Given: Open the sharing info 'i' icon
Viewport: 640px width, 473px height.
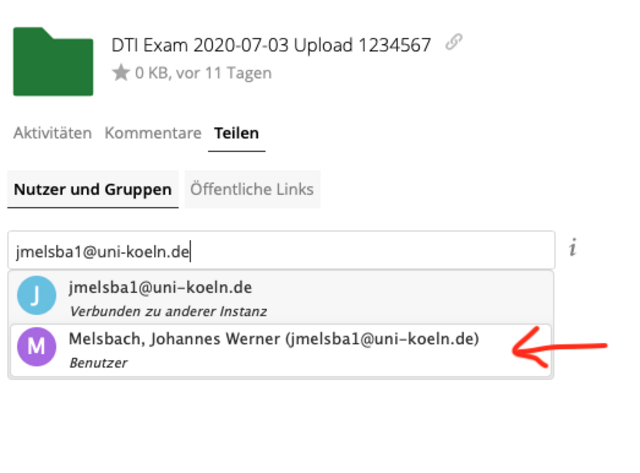Looking at the screenshot, I should click(573, 247).
